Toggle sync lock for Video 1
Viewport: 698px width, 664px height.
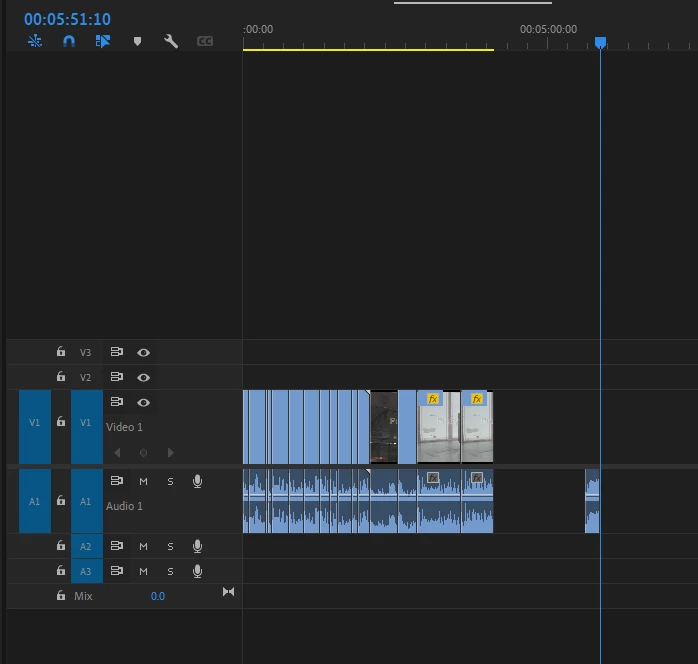(117, 401)
